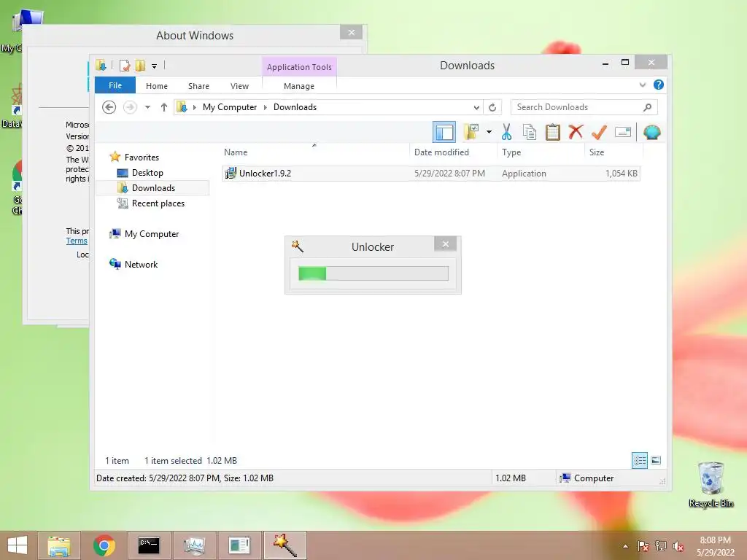Viewport: 747px width, 560px height.
Task: Click the Copy toolbar icon
Action: [530, 132]
